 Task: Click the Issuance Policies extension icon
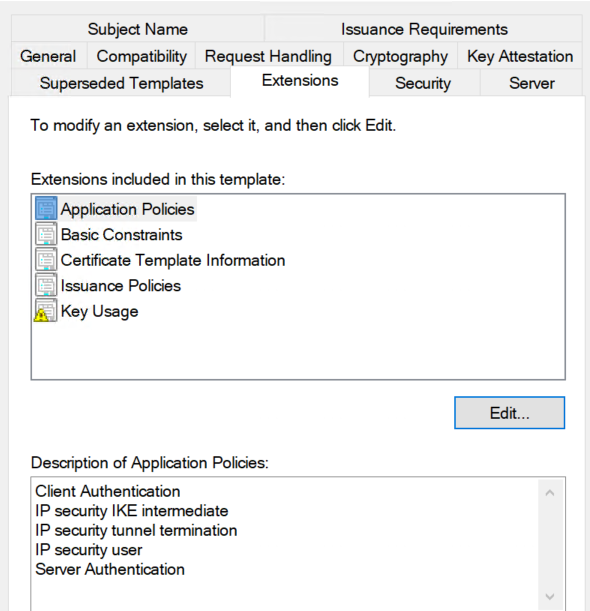click(x=46, y=286)
